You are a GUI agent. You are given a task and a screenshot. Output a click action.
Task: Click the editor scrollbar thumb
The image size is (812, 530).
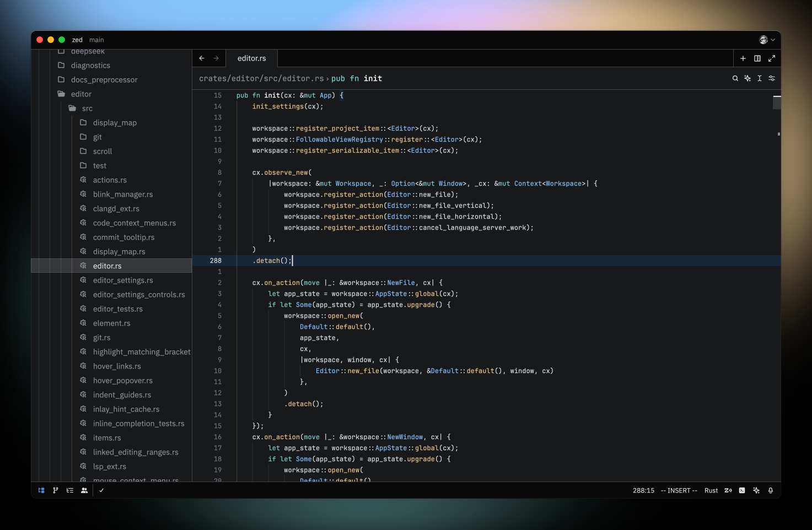tap(777, 102)
